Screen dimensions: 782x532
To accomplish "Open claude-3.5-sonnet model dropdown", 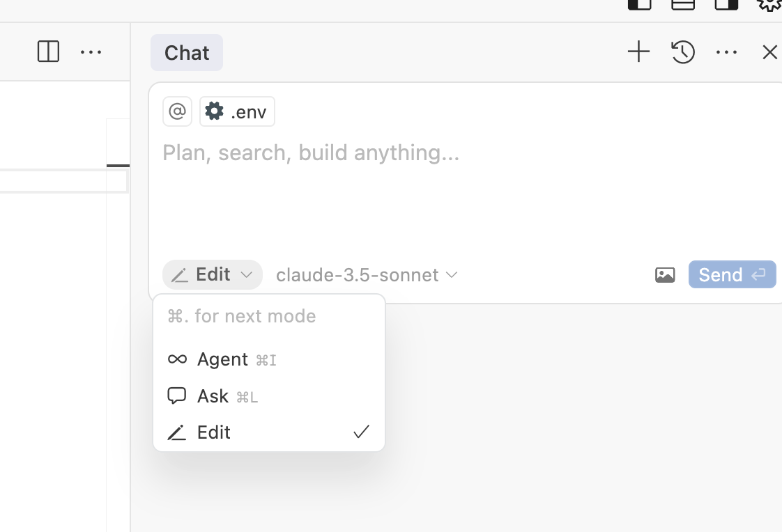I will [x=367, y=275].
